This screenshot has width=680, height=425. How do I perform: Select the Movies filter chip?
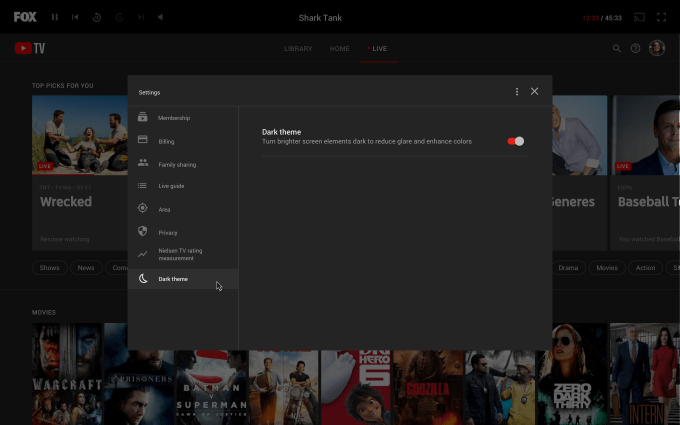click(607, 268)
